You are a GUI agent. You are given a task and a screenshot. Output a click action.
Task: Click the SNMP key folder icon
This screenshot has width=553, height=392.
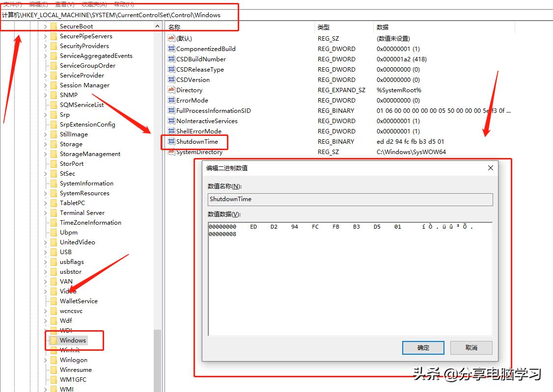(54, 95)
